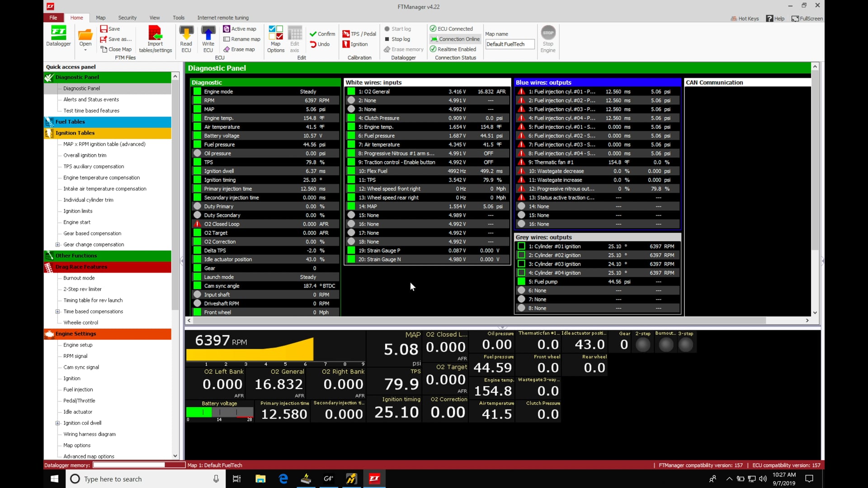Open Alerts and Status events
Viewport: 868px width, 488px height.
(91, 99)
